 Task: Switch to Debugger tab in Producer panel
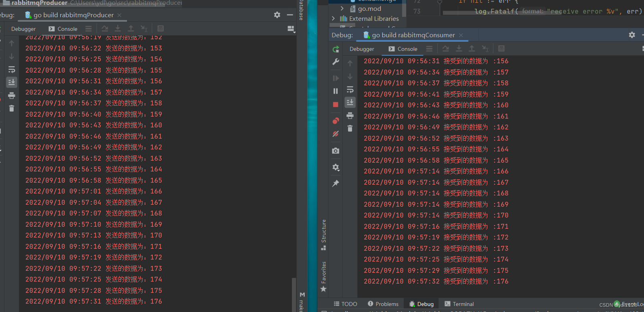pos(23,29)
